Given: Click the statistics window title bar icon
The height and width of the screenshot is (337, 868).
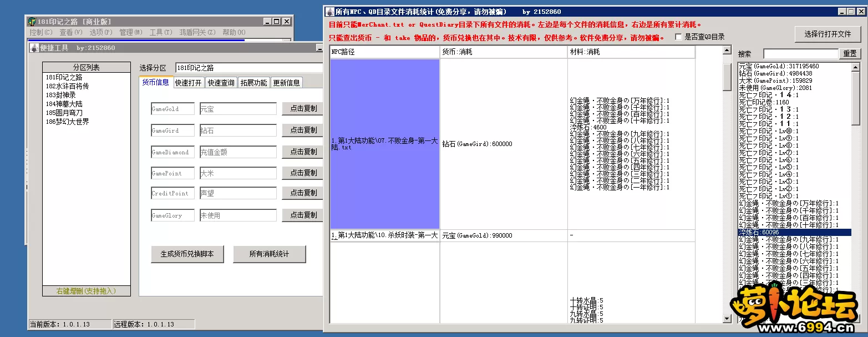Looking at the screenshot, I should pyautogui.click(x=330, y=12).
